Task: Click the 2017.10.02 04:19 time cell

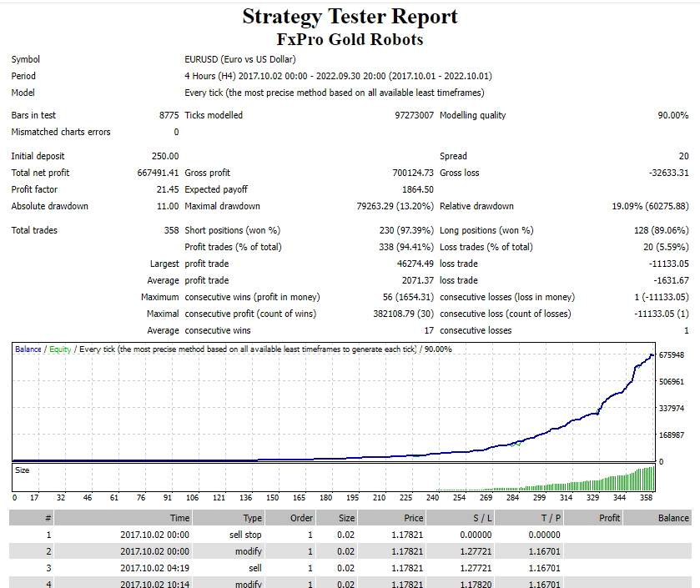Action: (154, 568)
